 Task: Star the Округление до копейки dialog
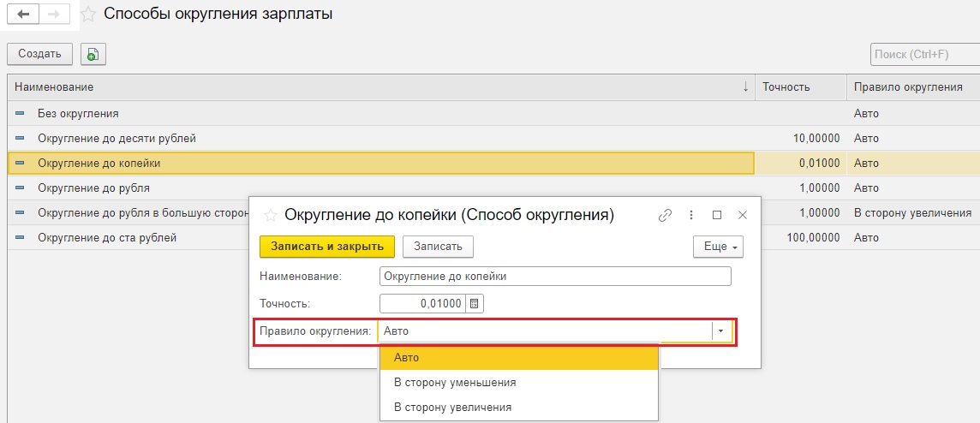[270, 216]
